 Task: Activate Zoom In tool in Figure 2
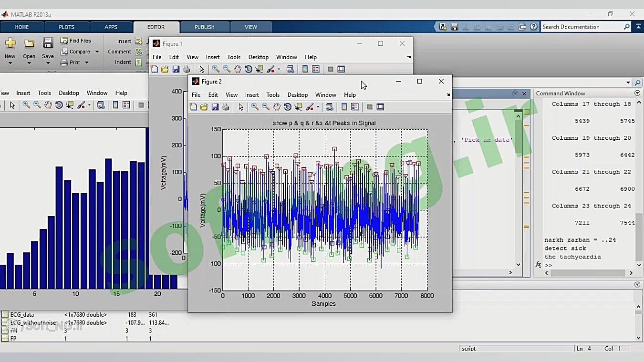tap(255, 107)
